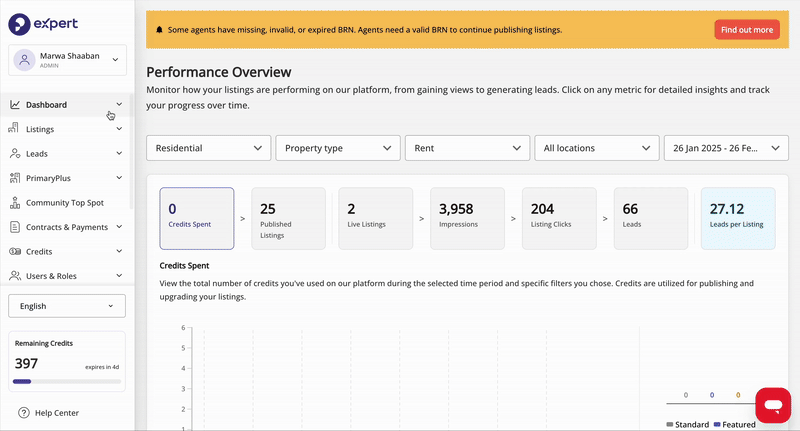This screenshot has width=800, height=431.
Task: Open the Rent filter dropdown
Action: click(467, 148)
